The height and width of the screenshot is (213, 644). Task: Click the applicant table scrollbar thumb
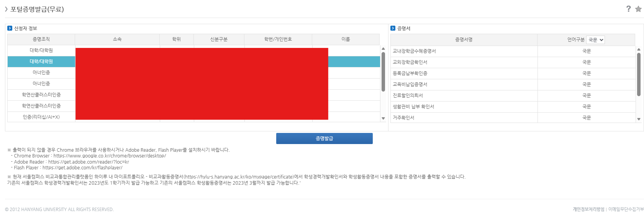[383, 72]
